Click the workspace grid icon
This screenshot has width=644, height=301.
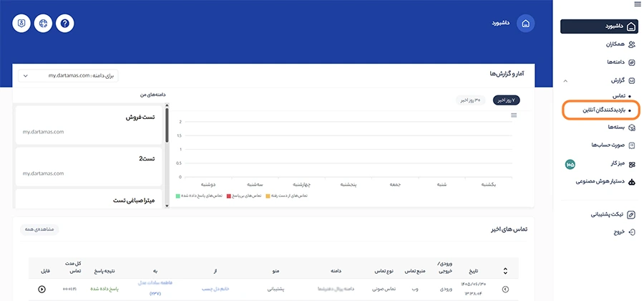point(632,164)
